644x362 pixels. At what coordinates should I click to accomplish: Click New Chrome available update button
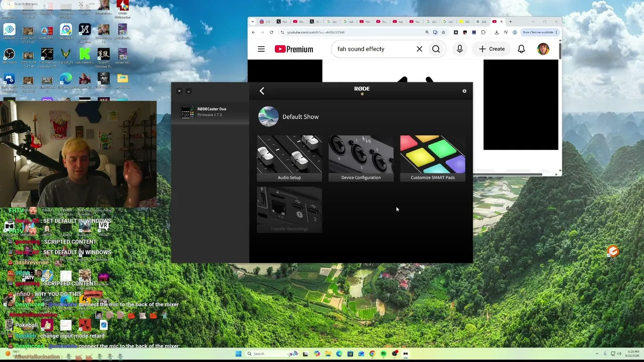(540, 32)
